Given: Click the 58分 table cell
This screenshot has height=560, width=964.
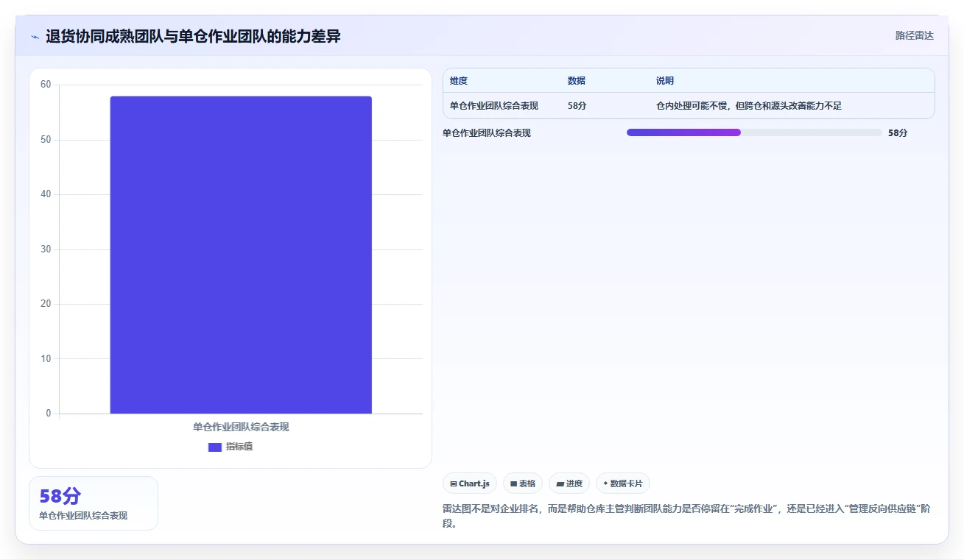Looking at the screenshot, I should (577, 106).
